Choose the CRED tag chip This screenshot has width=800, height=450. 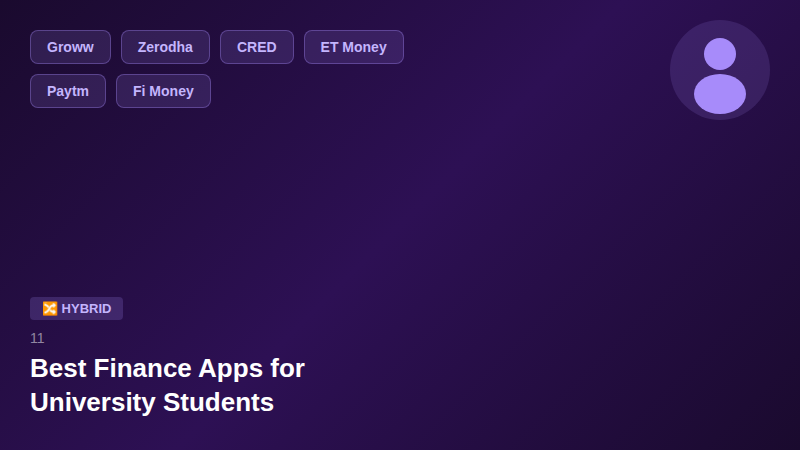pyautogui.click(x=256, y=47)
